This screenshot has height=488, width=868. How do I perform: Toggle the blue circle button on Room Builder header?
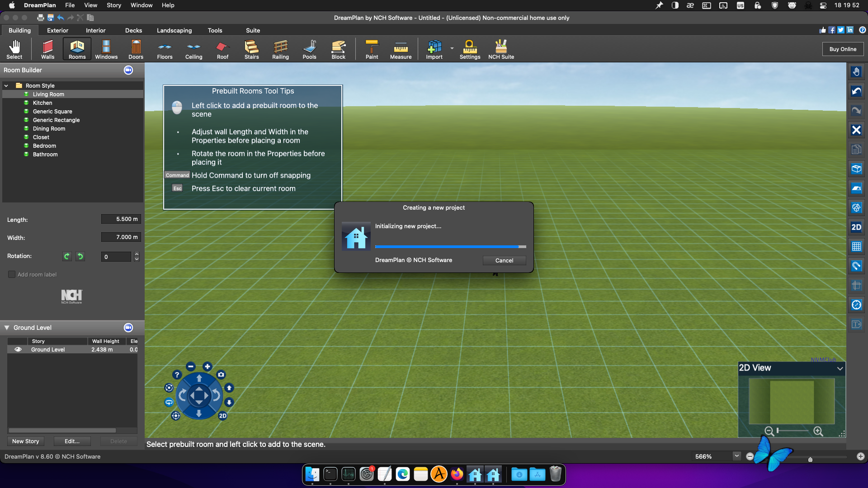pos(128,70)
